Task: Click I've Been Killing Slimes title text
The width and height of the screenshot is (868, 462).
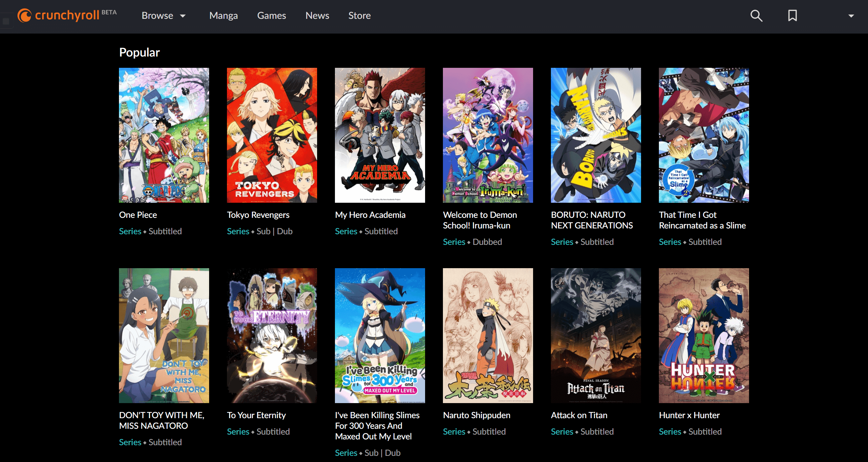Action: point(377,426)
